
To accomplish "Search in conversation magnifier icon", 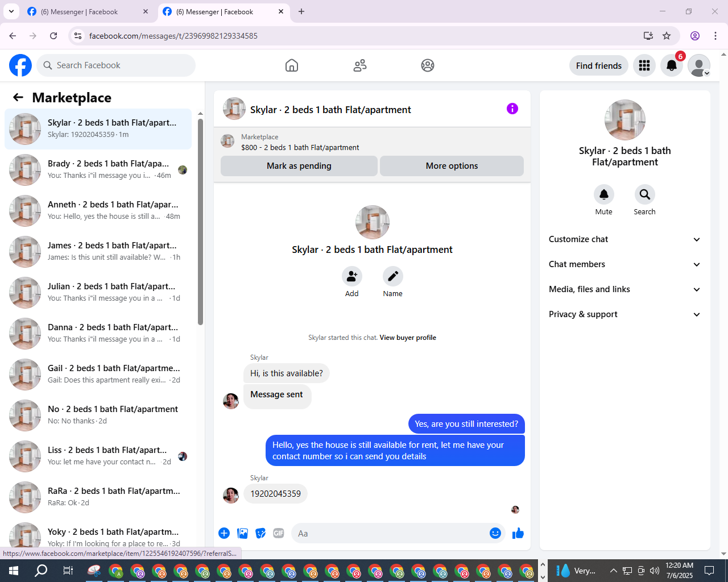I will (645, 194).
